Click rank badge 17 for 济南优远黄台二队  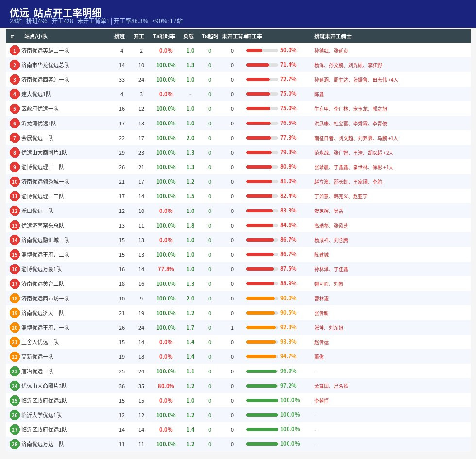(x=14, y=284)
